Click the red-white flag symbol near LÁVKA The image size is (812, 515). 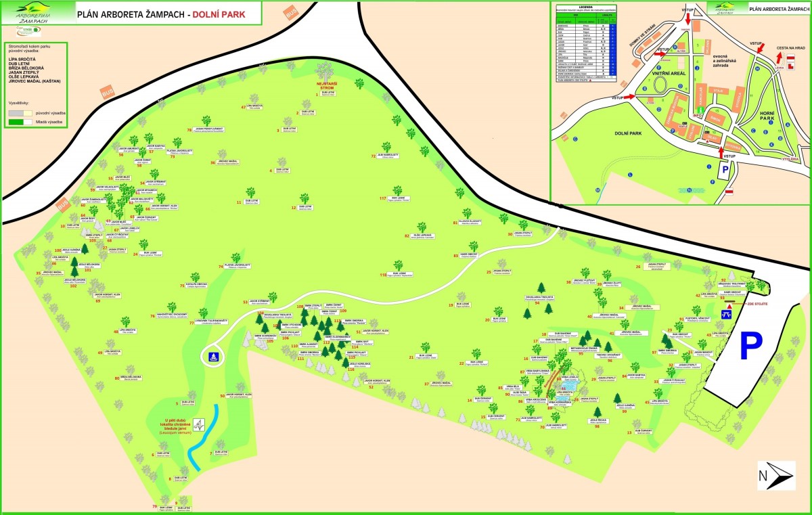click(x=790, y=58)
